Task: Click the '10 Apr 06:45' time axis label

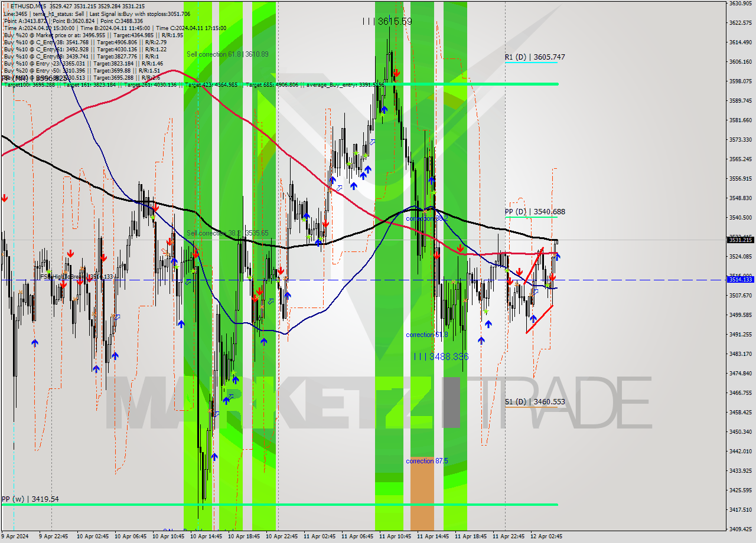Action: coord(131,537)
